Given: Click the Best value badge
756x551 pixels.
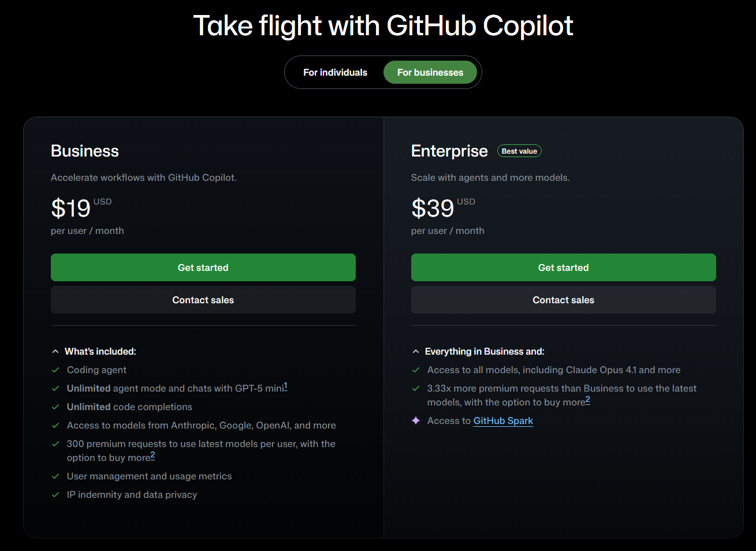Looking at the screenshot, I should (x=519, y=151).
